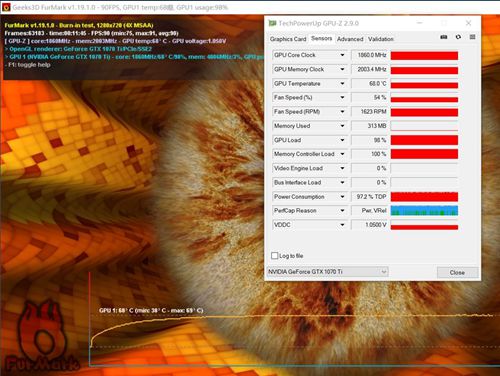Click the GPU-Z refresh icon
The image size is (500, 376).
click(x=458, y=37)
